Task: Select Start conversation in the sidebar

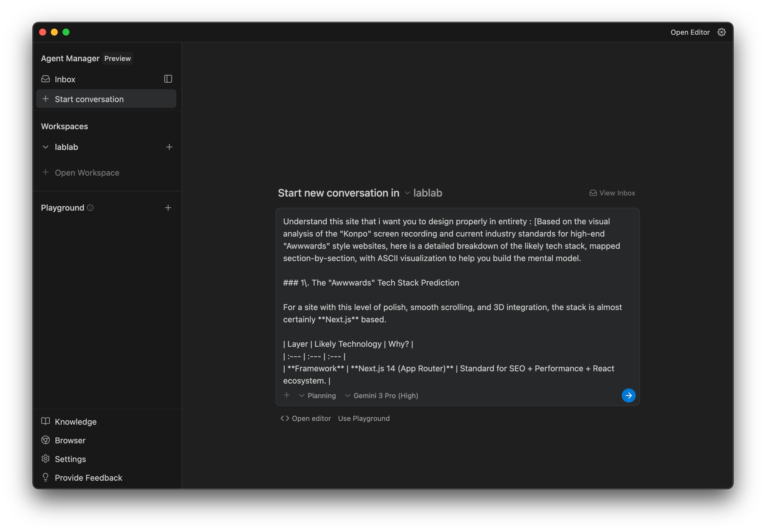Action: tap(89, 99)
